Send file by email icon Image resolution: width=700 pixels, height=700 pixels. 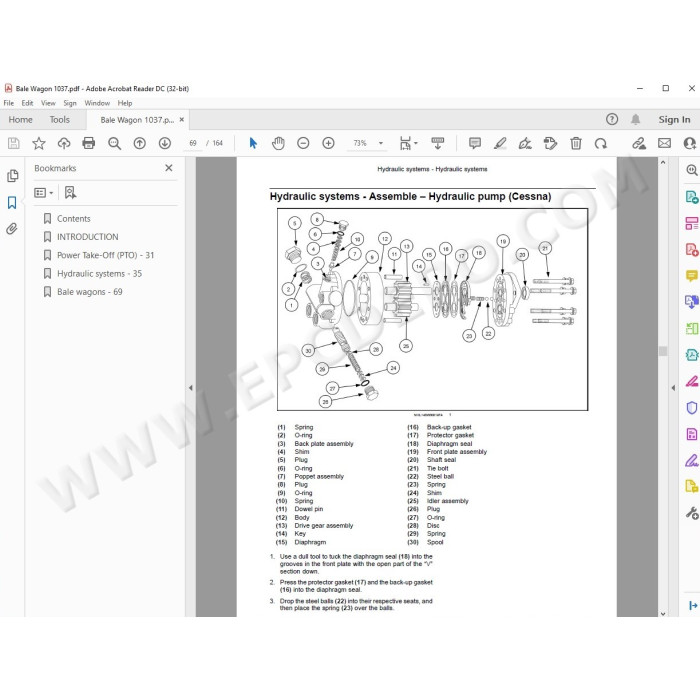pyautogui.click(x=664, y=143)
